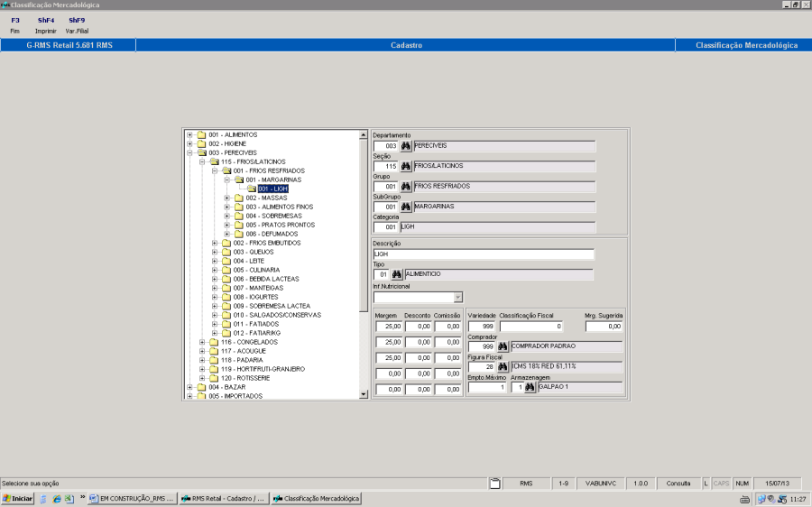Viewport: 812px width, 507px height.
Task: Click Variedade field 999
Action: click(482, 327)
